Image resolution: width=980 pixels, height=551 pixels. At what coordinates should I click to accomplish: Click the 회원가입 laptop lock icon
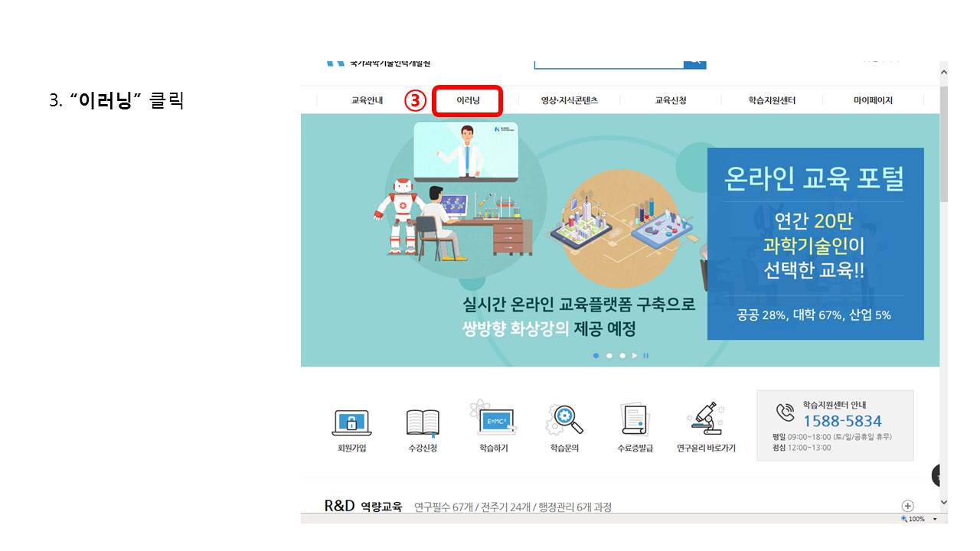click(x=352, y=422)
